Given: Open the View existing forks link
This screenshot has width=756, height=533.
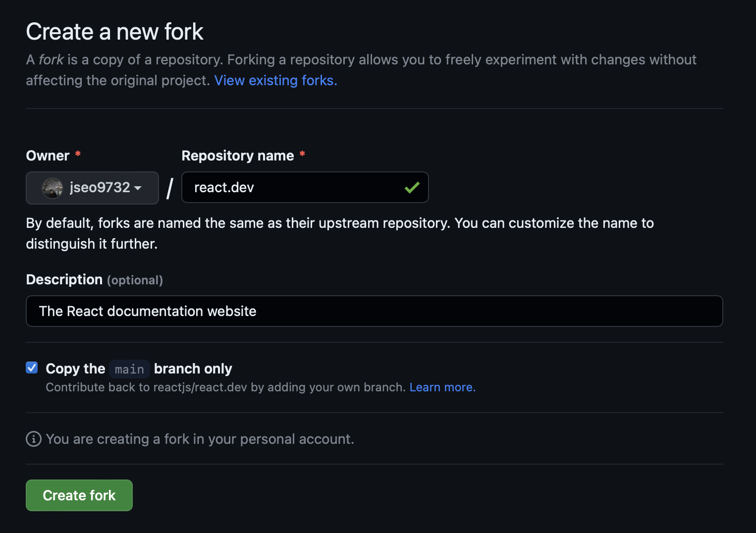Looking at the screenshot, I should tap(275, 80).
